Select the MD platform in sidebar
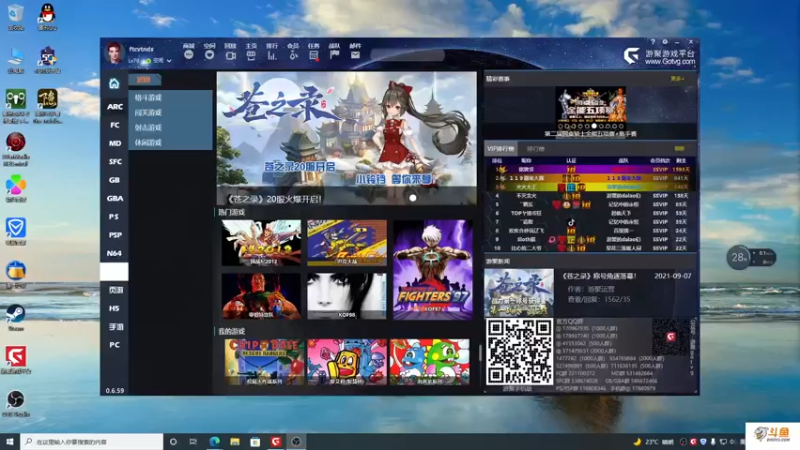The width and height of the screenshot is (800, 450). click(115, 143)
